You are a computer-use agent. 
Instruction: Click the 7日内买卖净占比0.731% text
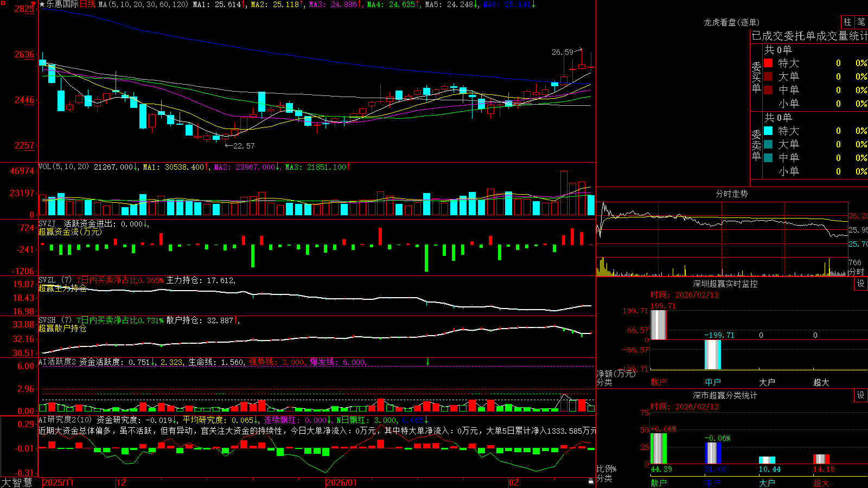120,320
